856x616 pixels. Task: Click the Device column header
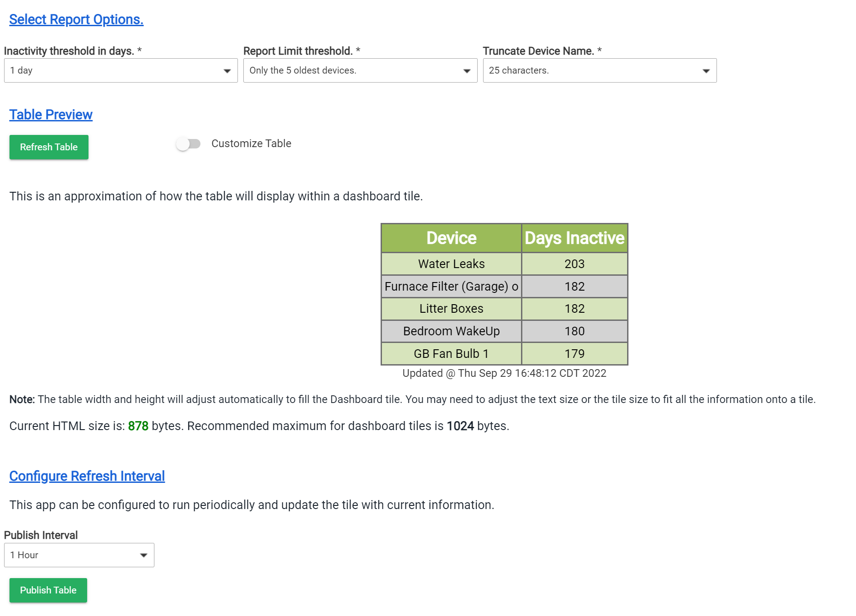451,238
